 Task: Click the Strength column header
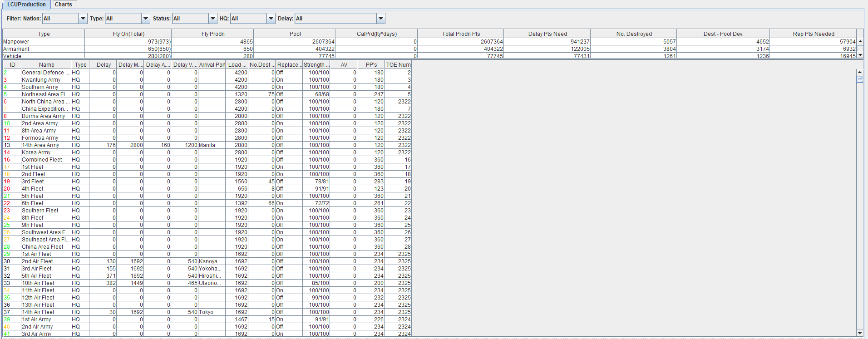(316, 65)
